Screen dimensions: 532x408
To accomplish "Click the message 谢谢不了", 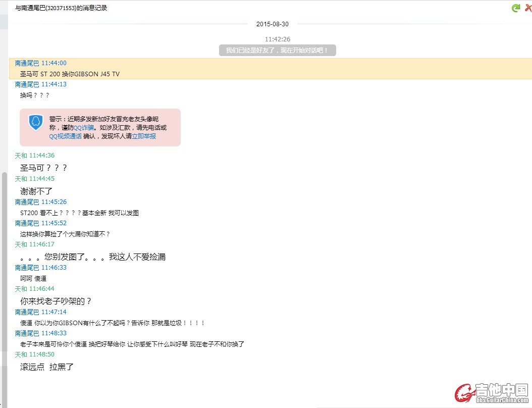I will [36, 191].
